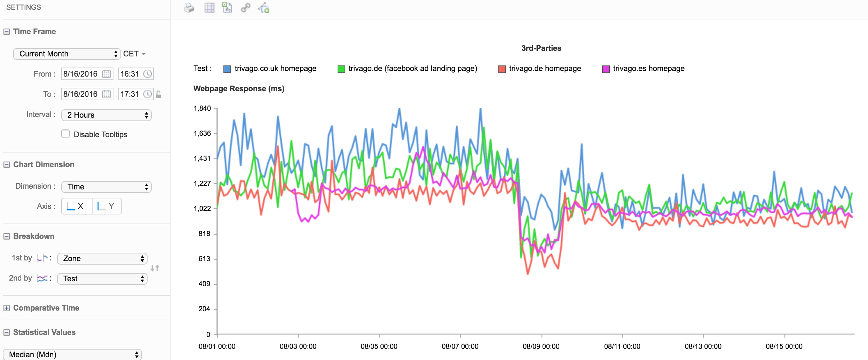
Task: Expand the Comparative Time section
Action: [7, 308]
